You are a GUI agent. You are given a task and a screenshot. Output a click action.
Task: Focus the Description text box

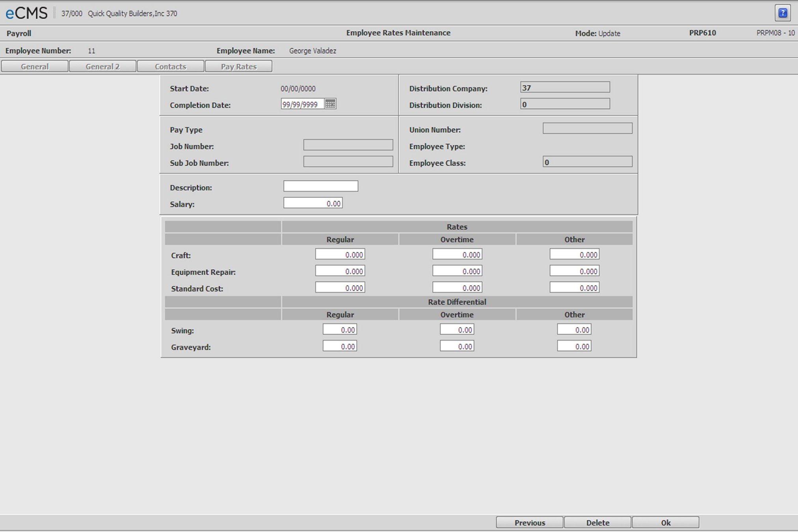click(x=321, y=186)
